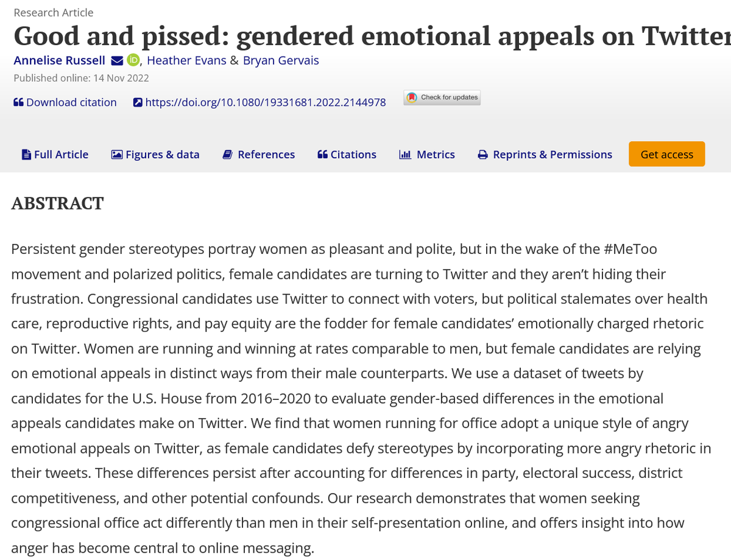Click the orange Get access button
Screen dimensions: 731x560
(667, 154)
